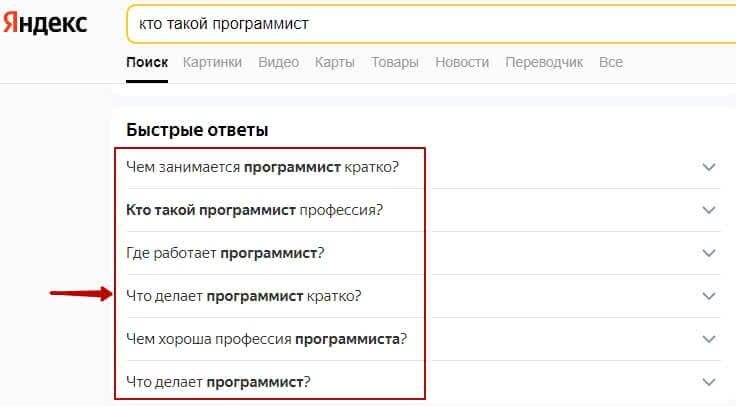
Task: Select the Поиск tab
Action: click(147, 62)
